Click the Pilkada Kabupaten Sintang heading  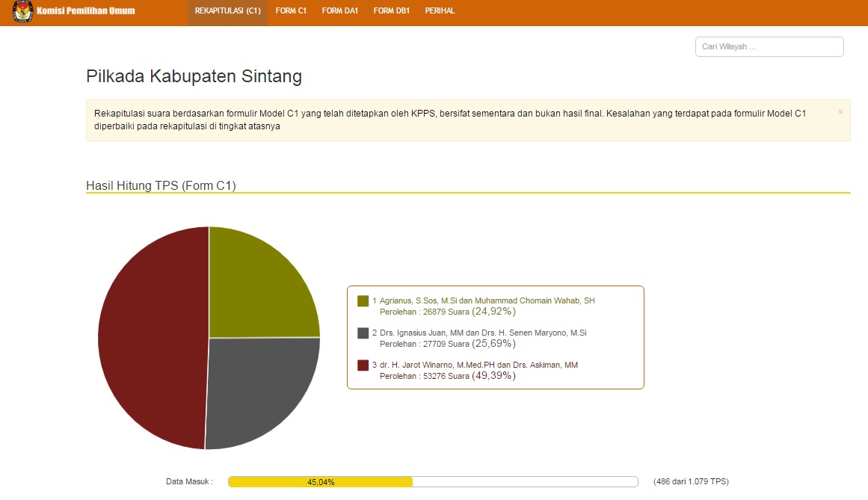(x=194, y=76)
